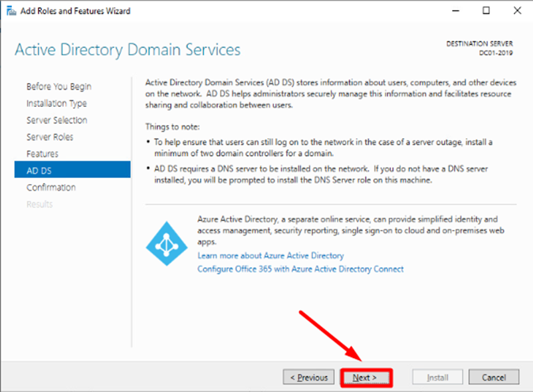533x392 pixels.
Task: Click the highlighted AD DS step
Action: point(72,171)
